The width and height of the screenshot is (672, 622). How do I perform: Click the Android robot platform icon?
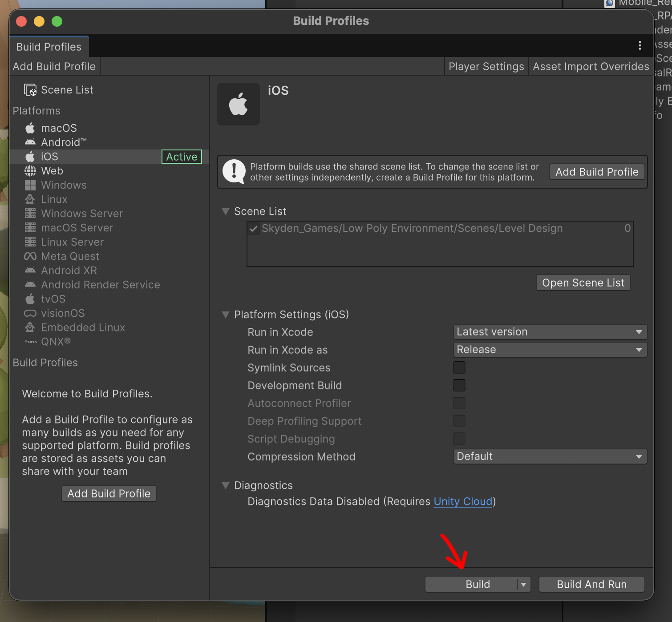[x=30, y=142]
